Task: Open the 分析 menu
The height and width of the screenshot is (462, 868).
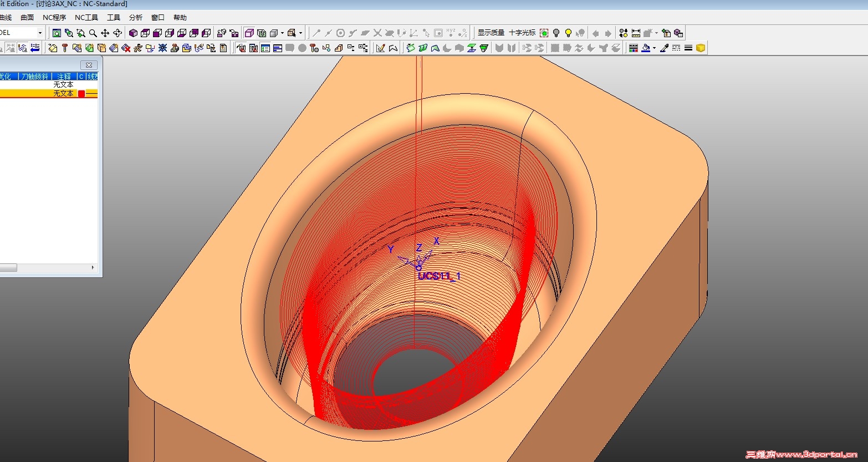Action: tap(135, 18)
